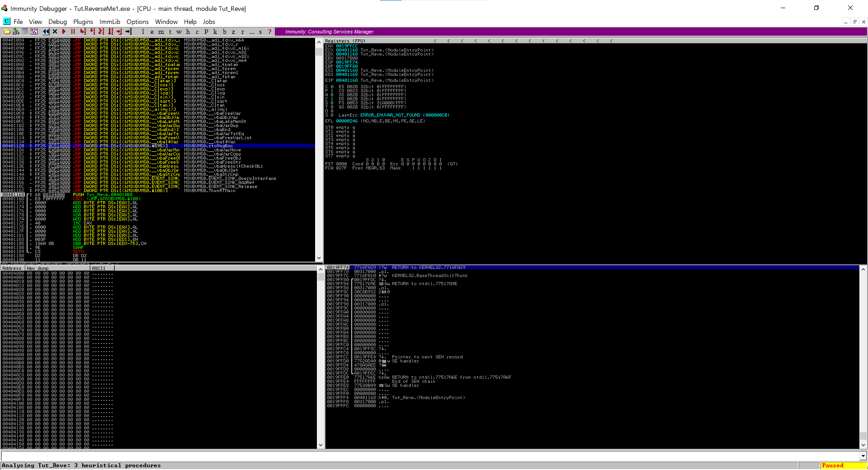
Task: Open the View menu
Action: tap(35, 22)
